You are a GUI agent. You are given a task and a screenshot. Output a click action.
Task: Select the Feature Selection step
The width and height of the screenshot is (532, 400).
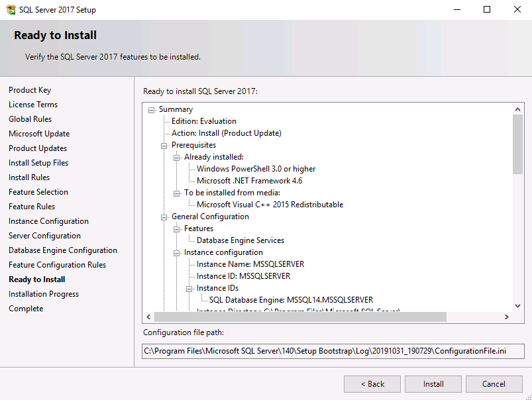pyautogui.click(x=38, y=192)
